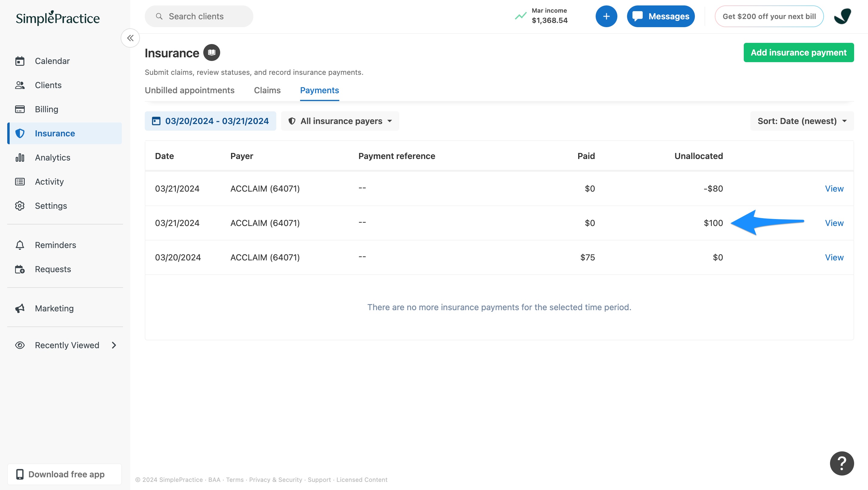Open the Requests calendar-plus icon
This screenshot has width=868, height=490.
[20, 269]
